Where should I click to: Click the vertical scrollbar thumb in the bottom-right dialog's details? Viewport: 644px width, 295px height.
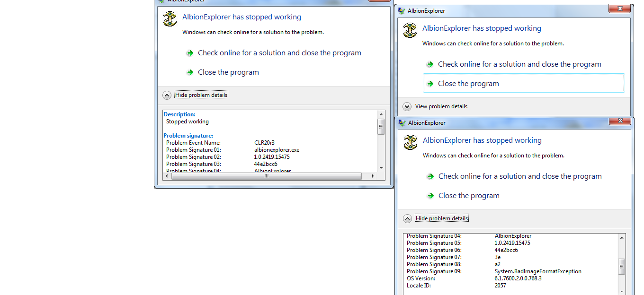click(x=621, y=266)
